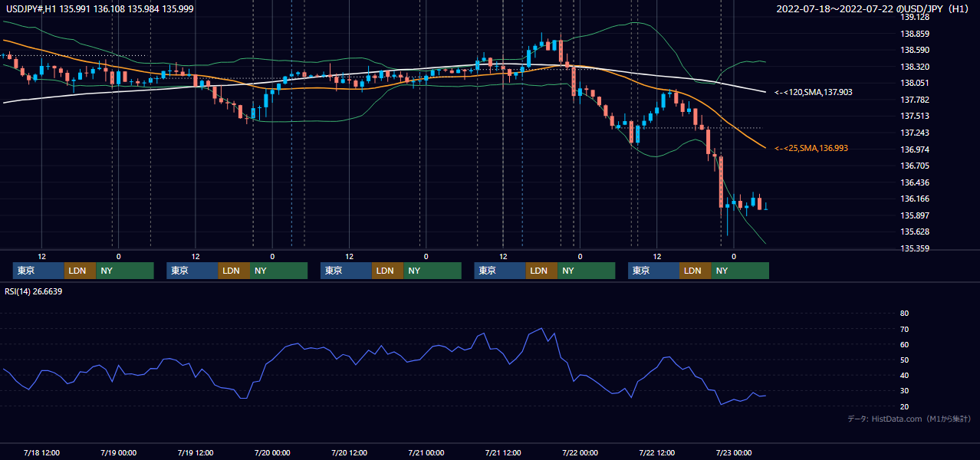Click the 138.320 price axis label
The image size is (980, 460).
tap(915, 67)
